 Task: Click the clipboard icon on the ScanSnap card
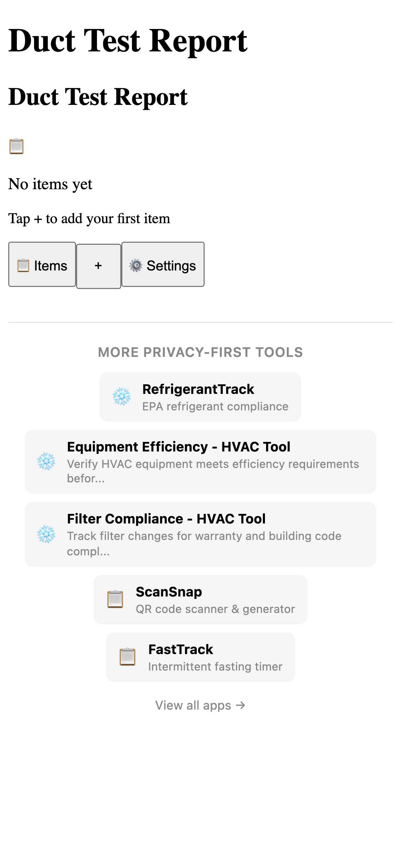click(116, 599)
